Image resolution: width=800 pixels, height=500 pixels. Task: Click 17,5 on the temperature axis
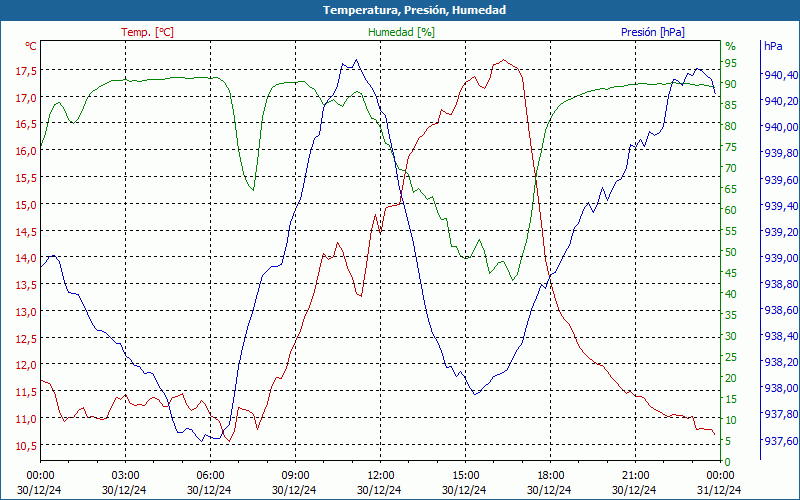[x=26, y=71]
